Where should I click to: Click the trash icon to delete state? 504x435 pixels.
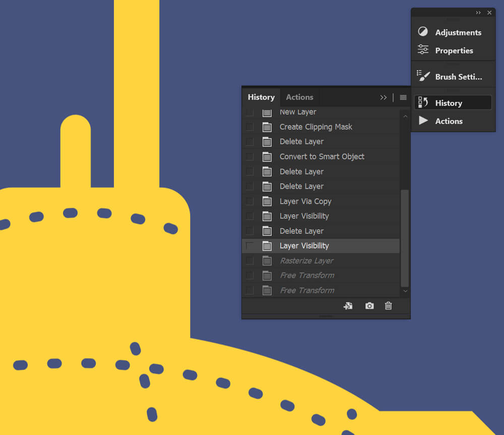pyautogui.click(x=388, y=306)
